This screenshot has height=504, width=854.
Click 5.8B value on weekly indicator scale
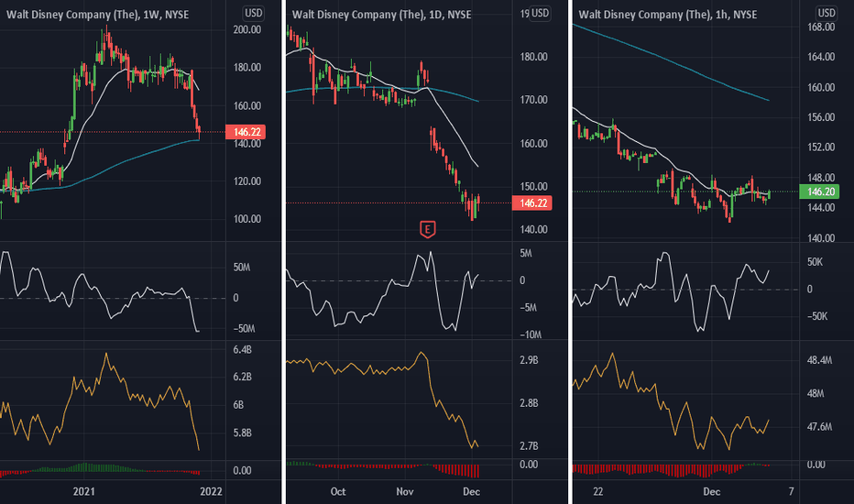(x=243, y=433)
